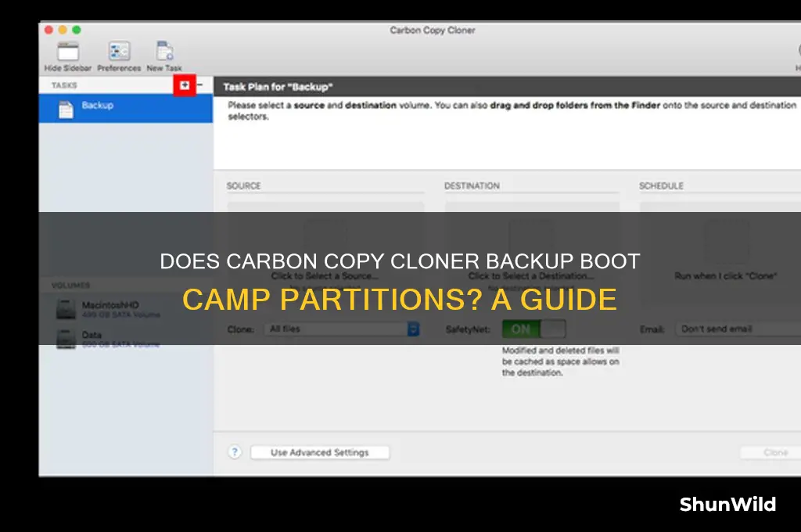This screenshot has height=532, width=801.
Task: Click the Carbon Copy Cloner window title
Action: (432, 31)
